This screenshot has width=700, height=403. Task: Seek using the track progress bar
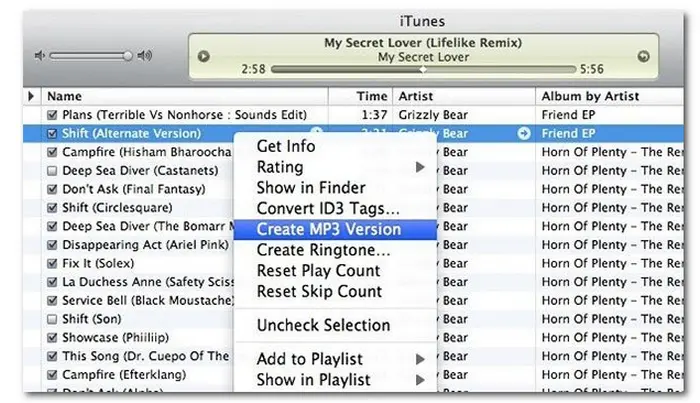coord(423,69)
